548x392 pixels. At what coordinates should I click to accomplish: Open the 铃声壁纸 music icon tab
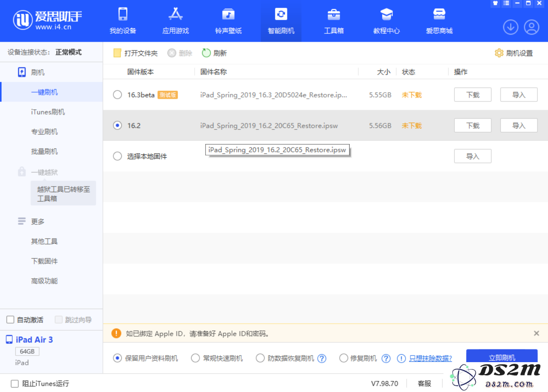pos(228,21)
